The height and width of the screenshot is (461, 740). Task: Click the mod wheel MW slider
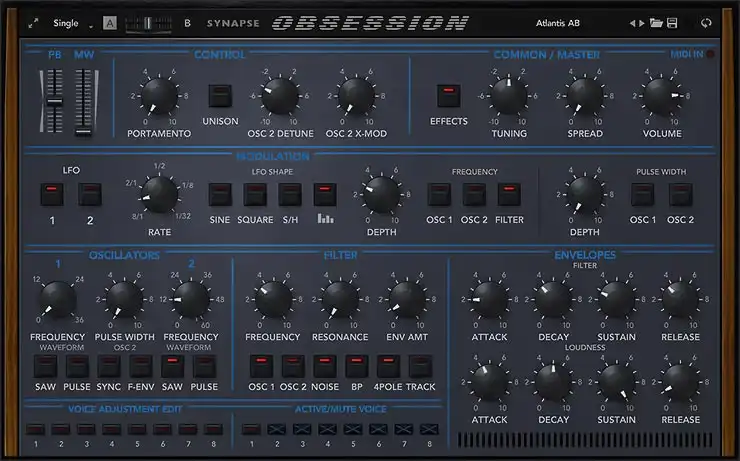tap(84, 102)
